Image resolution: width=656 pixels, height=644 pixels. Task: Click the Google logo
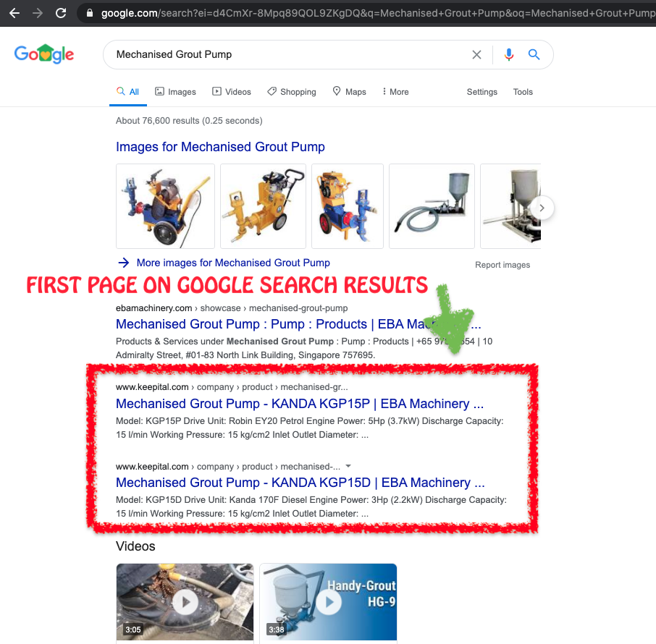pos(44,54)
